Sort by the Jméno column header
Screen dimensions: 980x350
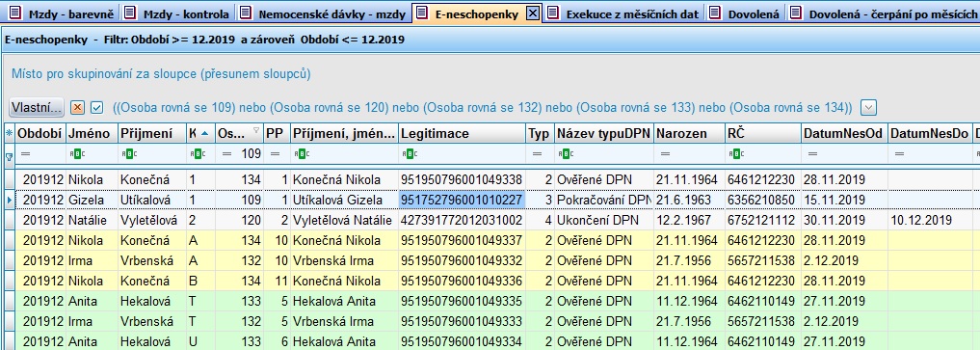click(92, 133)
